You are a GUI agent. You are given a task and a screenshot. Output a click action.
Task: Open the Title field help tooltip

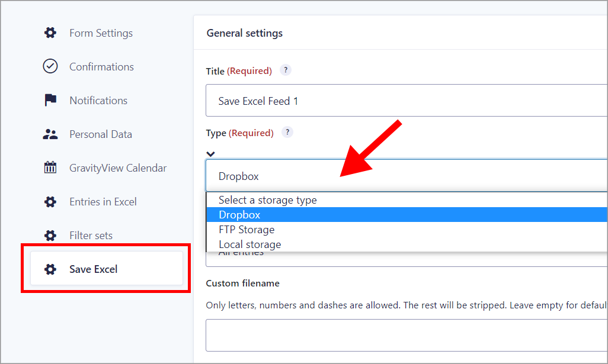[x=286, y=70]
